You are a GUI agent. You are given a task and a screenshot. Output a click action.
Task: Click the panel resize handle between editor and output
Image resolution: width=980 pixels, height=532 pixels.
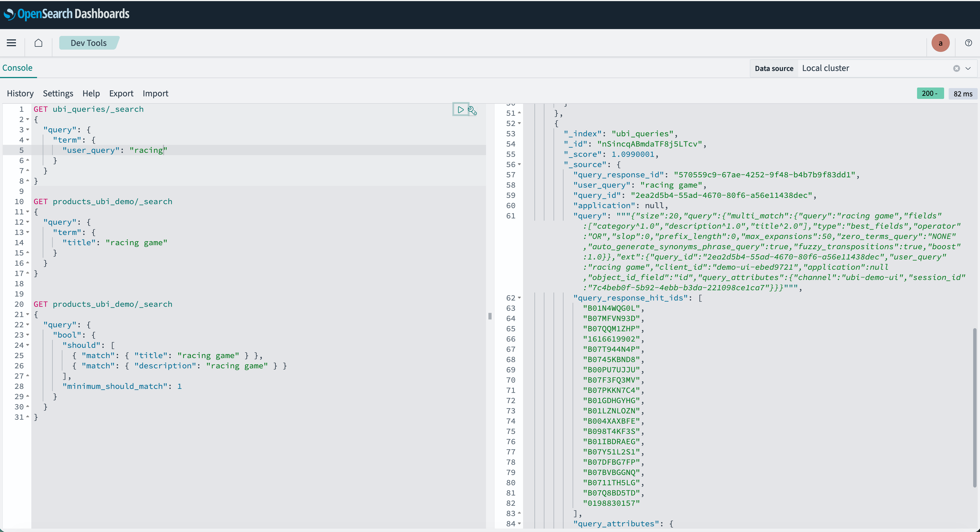click(490, 316)
